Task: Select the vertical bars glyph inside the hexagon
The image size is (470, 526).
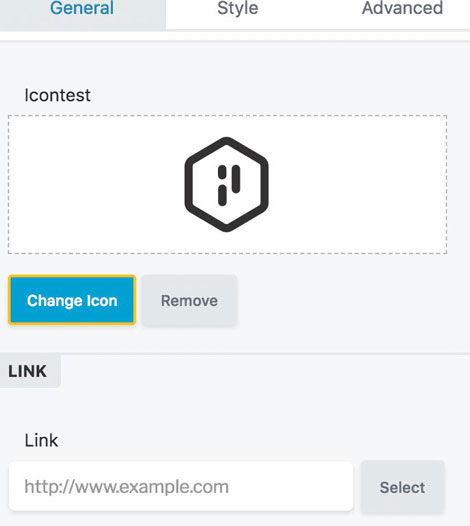Action: tap(229, 185)
